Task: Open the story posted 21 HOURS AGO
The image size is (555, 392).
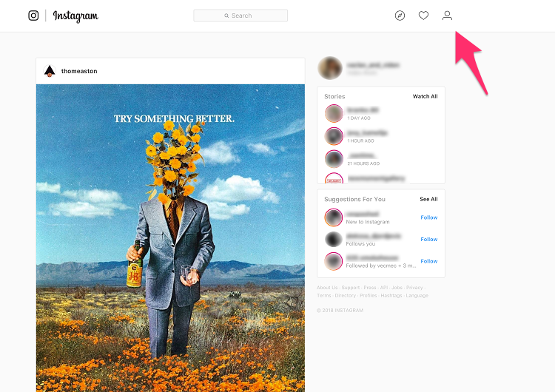Action: 334,159
